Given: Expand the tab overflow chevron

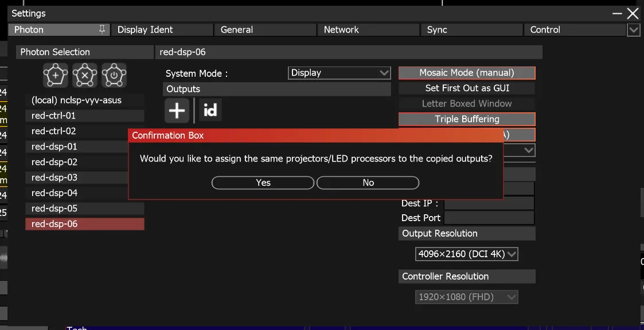Looking at the screenshot, I should 633,30.
